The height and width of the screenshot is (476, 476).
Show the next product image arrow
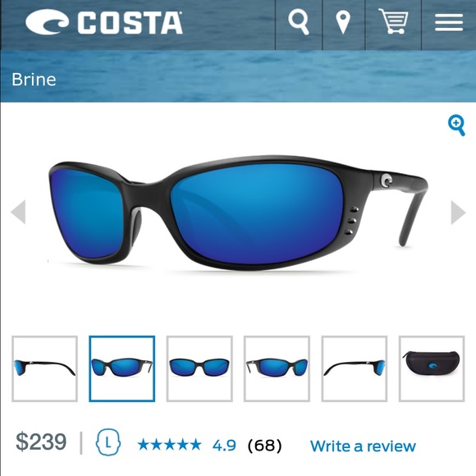[458, 213]
